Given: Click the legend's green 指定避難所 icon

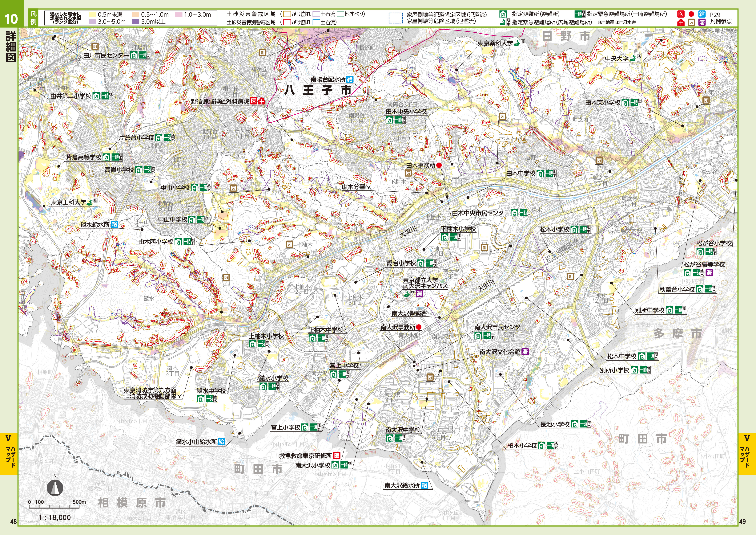Looking at the screenshot, I should (503, 14).
